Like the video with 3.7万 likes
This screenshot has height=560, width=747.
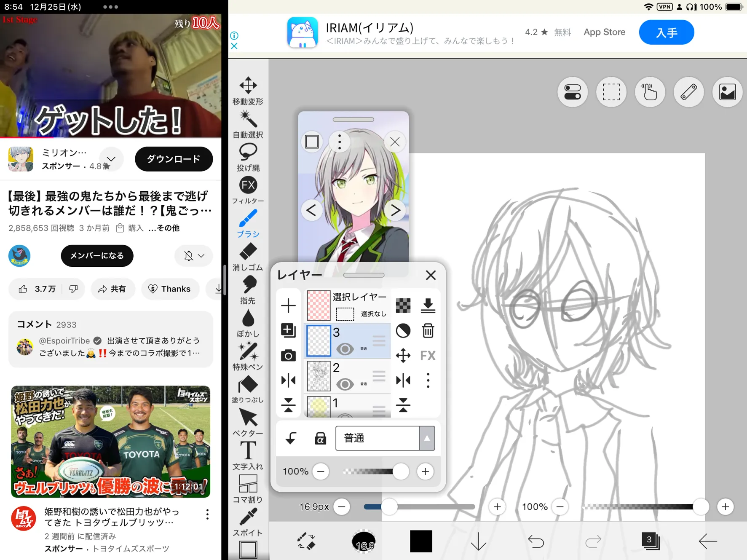point(37,289)
